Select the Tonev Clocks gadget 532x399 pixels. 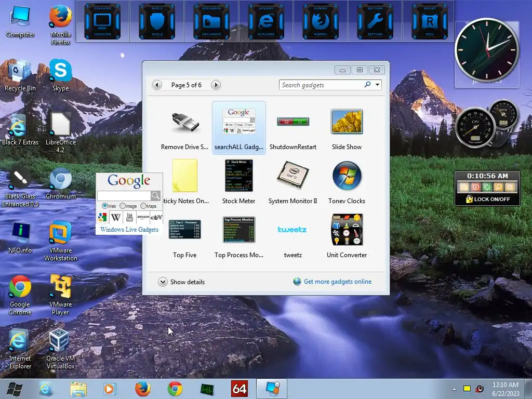tap(347, 182)
